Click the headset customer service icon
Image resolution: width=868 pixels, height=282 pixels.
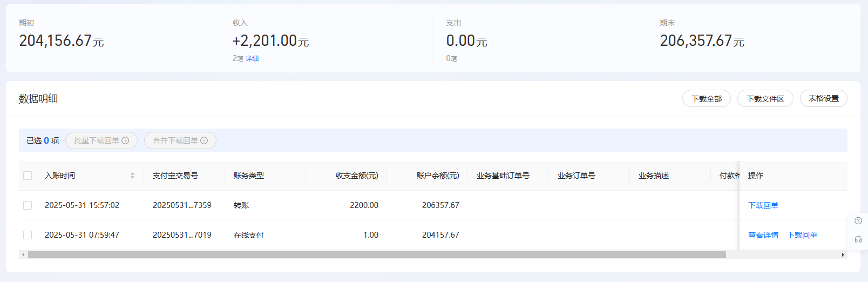pyautogui.click(x=858, y=239)
